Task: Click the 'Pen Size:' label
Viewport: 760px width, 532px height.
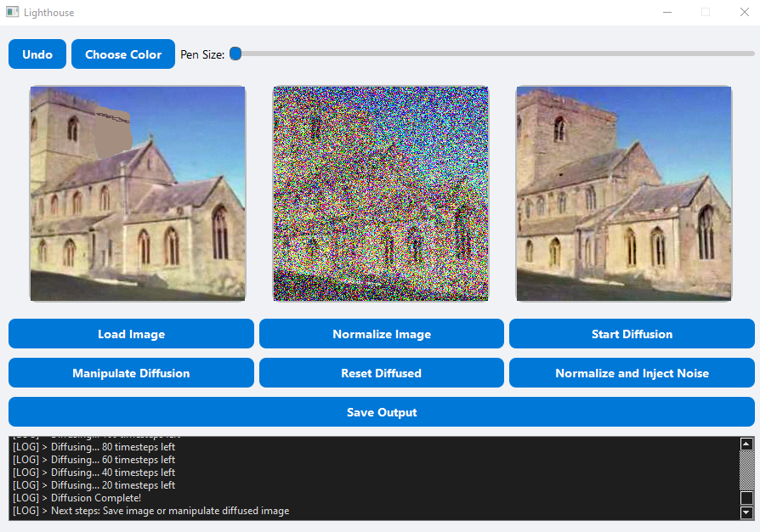Action: tap(202, 54)
